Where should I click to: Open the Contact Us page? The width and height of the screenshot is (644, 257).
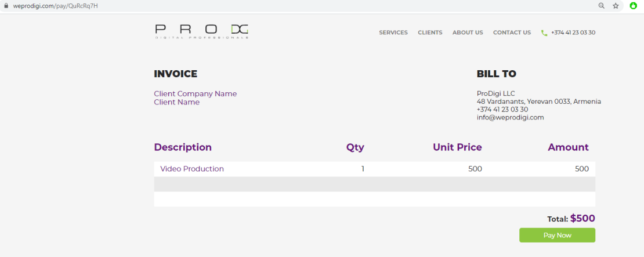pos(512,32)
